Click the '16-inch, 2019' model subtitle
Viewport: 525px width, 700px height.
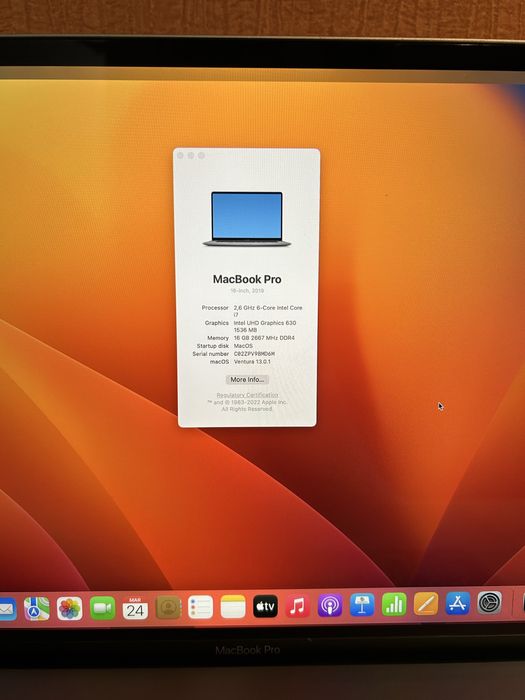[247, 291]
